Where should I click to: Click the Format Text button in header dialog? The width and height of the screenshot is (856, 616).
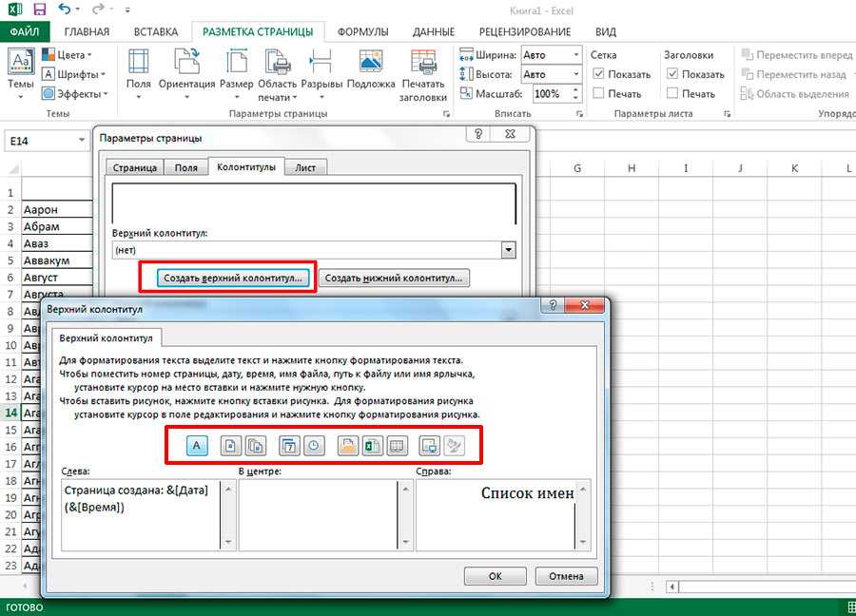(197, 445)
